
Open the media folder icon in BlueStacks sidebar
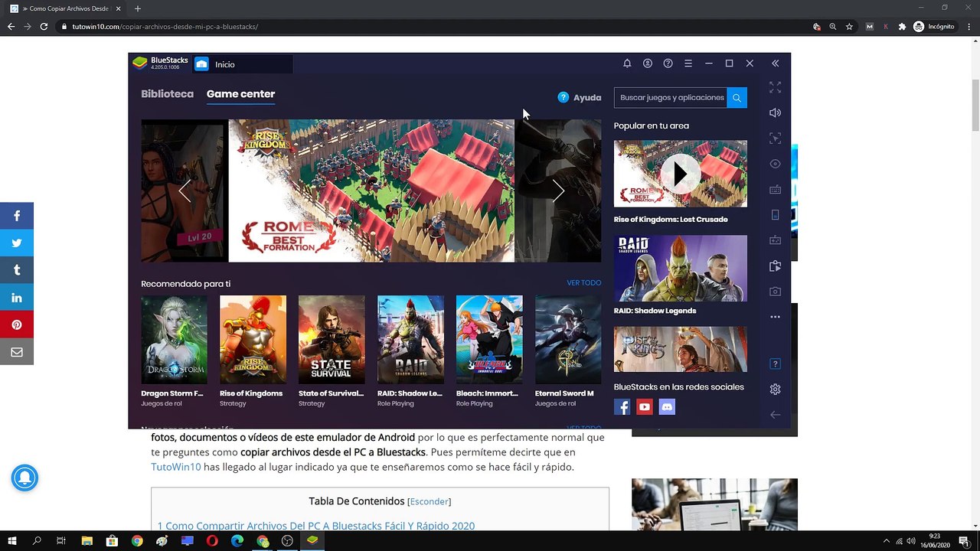[776, 266]
